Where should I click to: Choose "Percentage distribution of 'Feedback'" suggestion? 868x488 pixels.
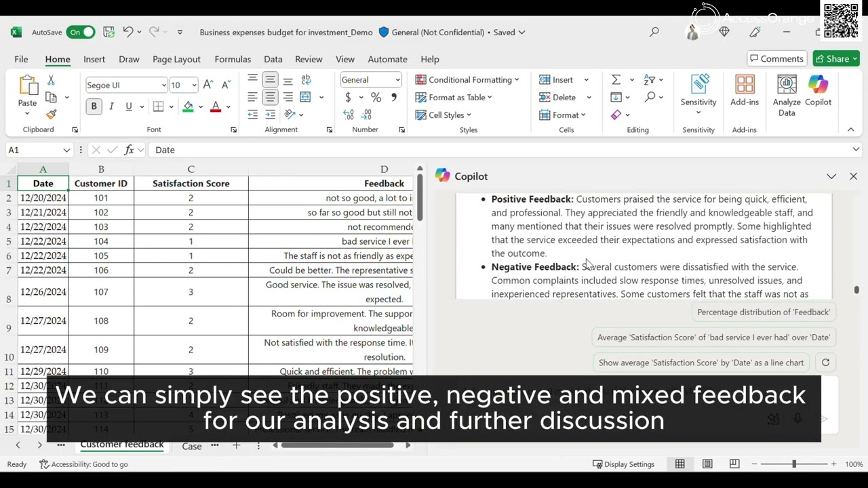764,312
